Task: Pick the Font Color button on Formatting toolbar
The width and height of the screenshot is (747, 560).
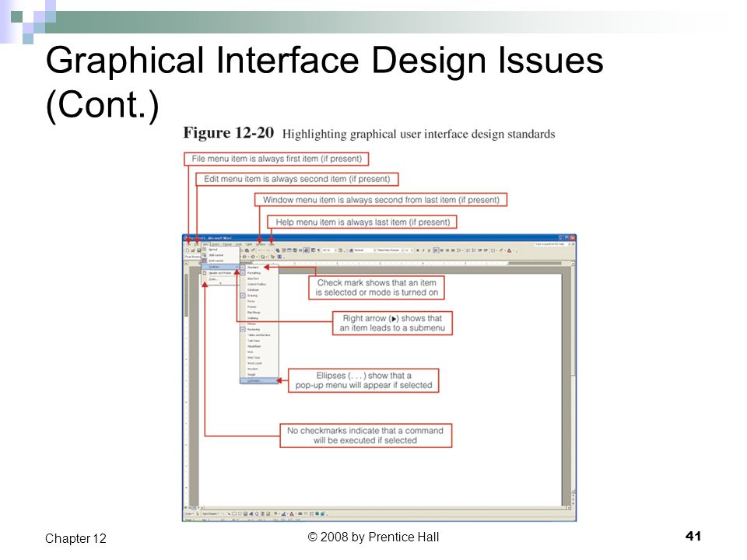Action: tap(509, 250)
